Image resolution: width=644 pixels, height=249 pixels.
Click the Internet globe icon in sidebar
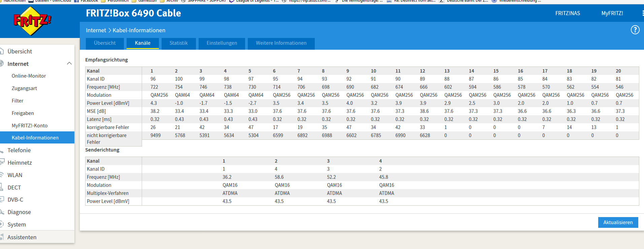click(x=2, y=64)
